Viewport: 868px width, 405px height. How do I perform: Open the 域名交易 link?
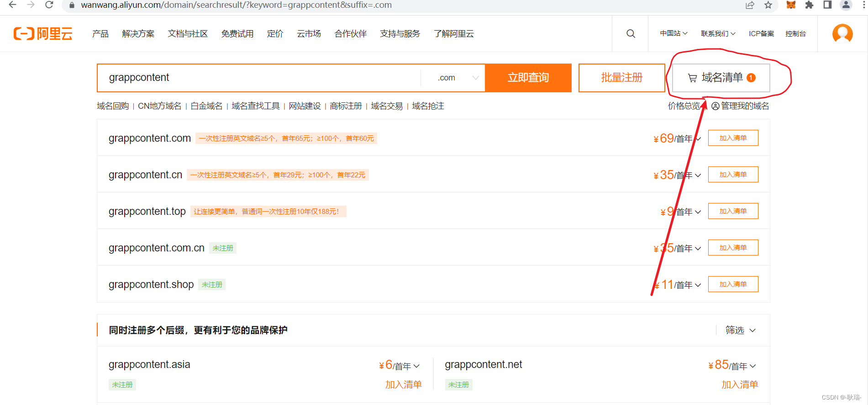point(387,106)
